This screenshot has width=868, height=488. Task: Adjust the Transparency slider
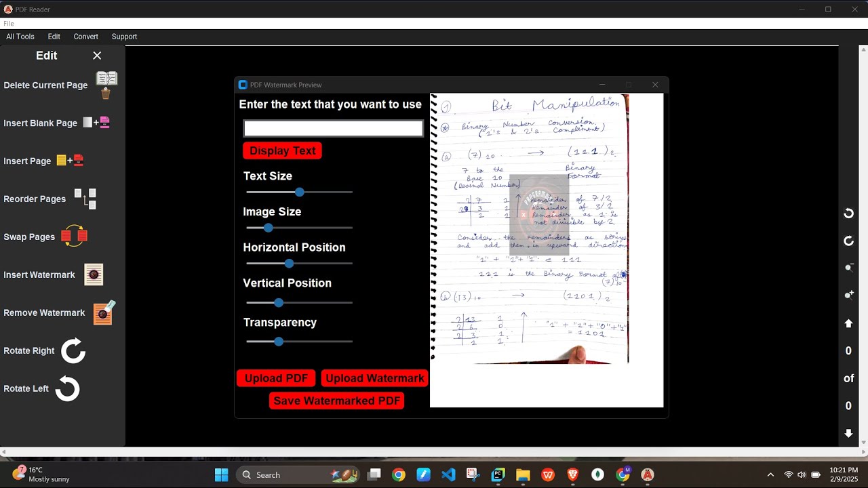click(299, 342)
